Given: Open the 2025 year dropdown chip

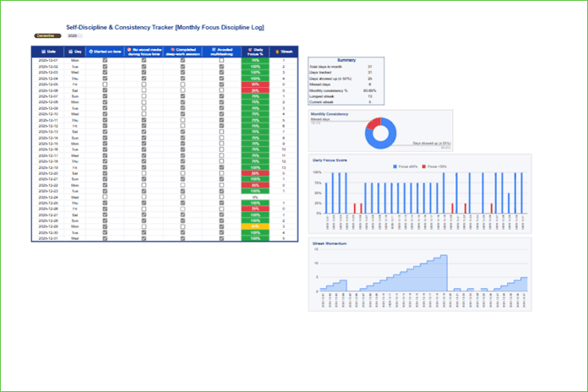Looking at the screenshot, I should click(x=74, y=35).
